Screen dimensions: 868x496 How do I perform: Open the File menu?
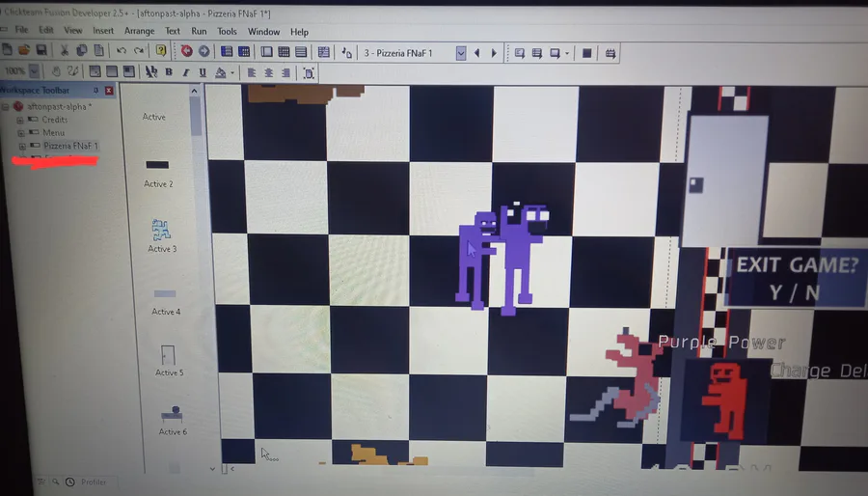click(21, 29)
